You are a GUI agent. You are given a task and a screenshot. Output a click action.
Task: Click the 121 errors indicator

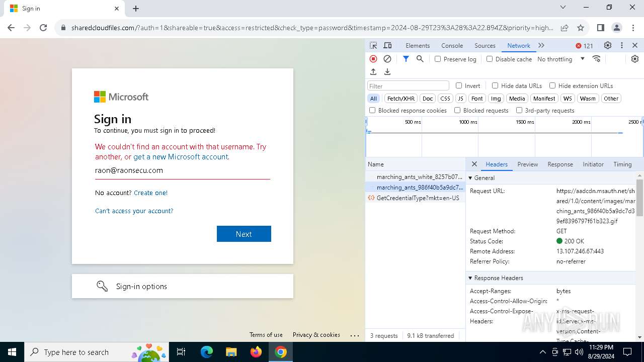point(585,46)
